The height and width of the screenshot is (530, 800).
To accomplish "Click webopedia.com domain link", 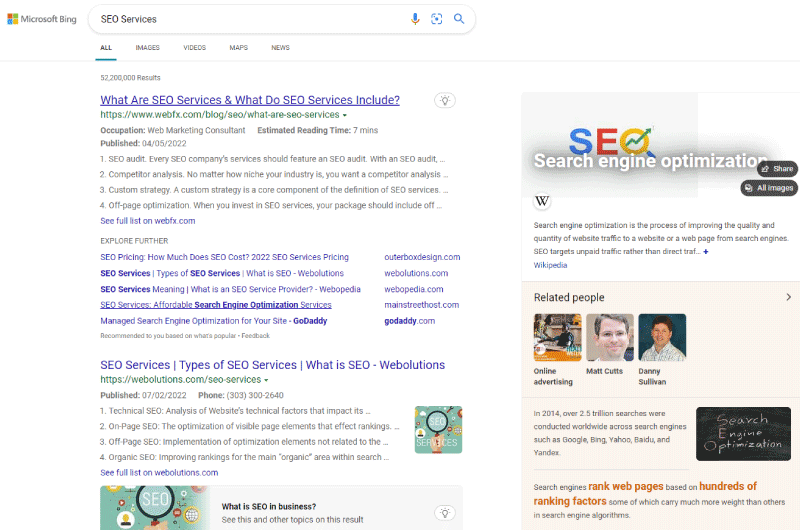I will point(414,289).
